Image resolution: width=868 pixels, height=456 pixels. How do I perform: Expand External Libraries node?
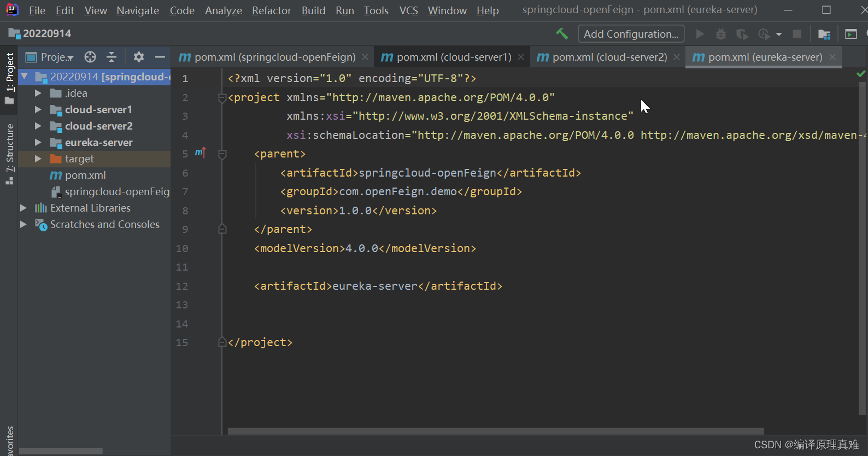[24, 208]
